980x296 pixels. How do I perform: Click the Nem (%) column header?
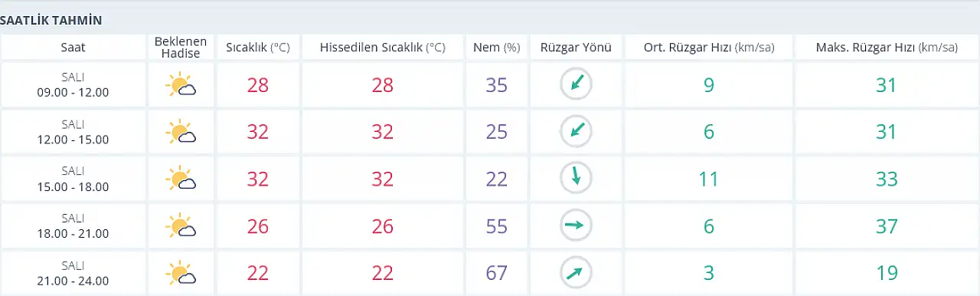[497, 48]
